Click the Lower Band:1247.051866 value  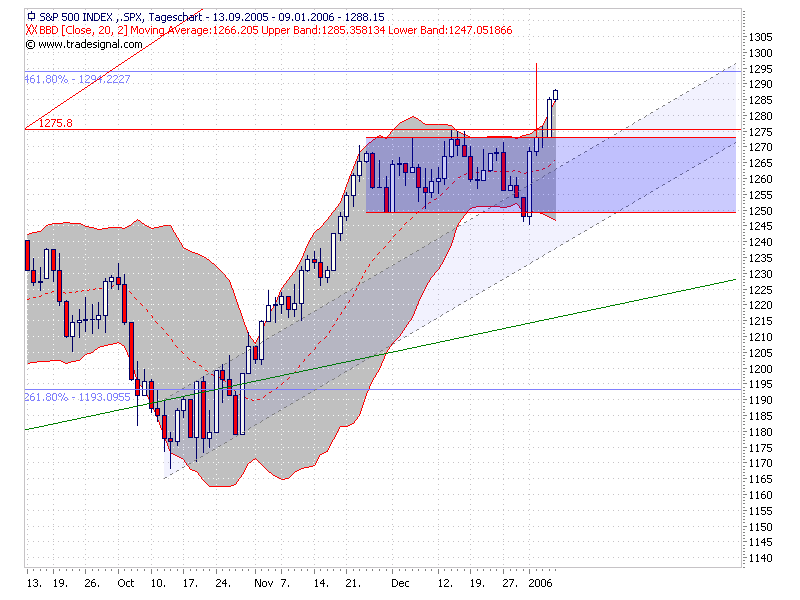tap(450, 31)
